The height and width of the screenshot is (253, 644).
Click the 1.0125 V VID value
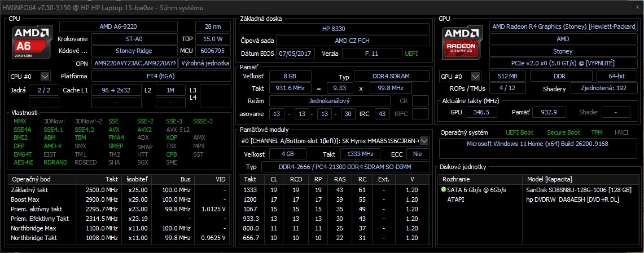[212, 209]
